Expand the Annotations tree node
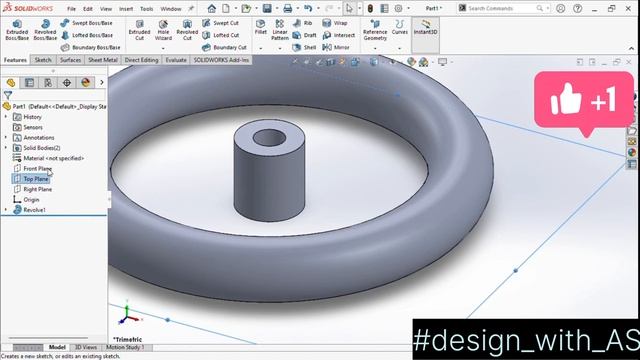This screenshot has height=360, width=640. click(x=6, y=138)
